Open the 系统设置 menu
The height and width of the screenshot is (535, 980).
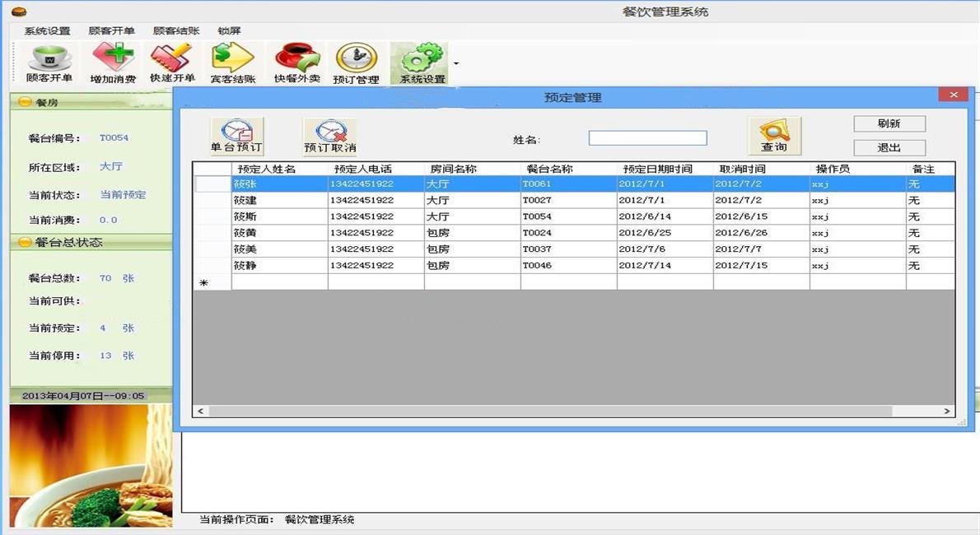(47, 31)
